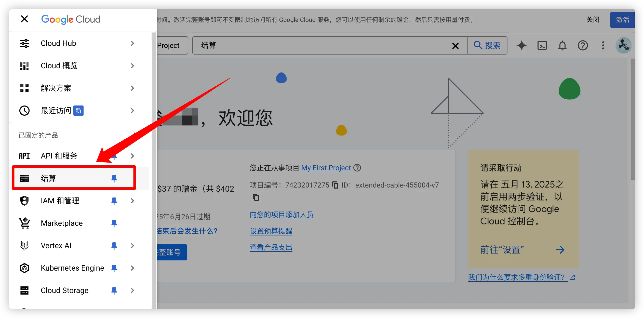Click the Kubernetes Engine icon
Screen dimensions: 644x318
(24, 268)
